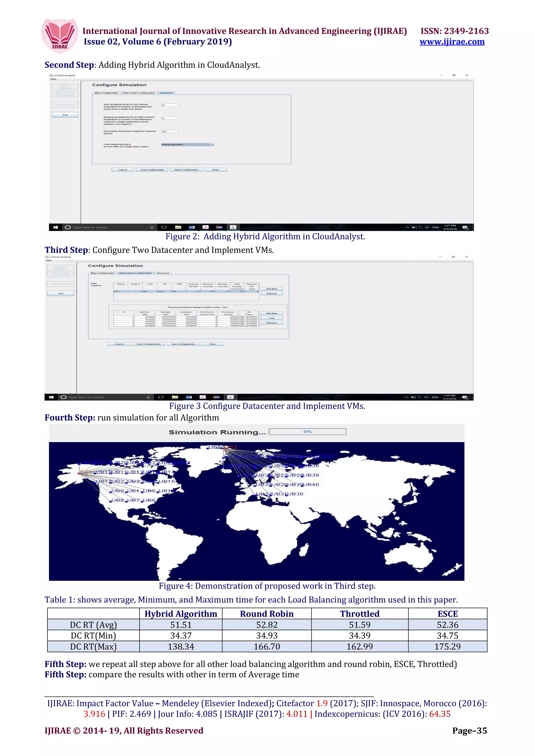534x756 pixels.
Task: Click the Throttled column header
Action: (x=360, y=614)
